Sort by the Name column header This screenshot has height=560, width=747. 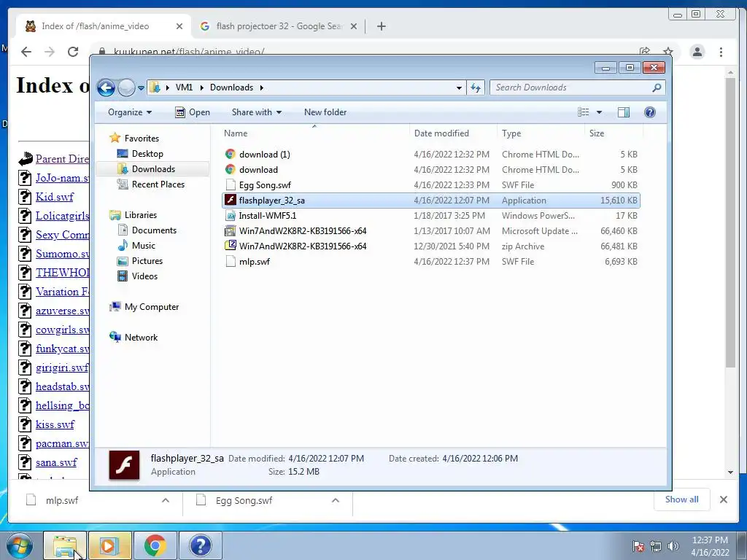point(236,133)
